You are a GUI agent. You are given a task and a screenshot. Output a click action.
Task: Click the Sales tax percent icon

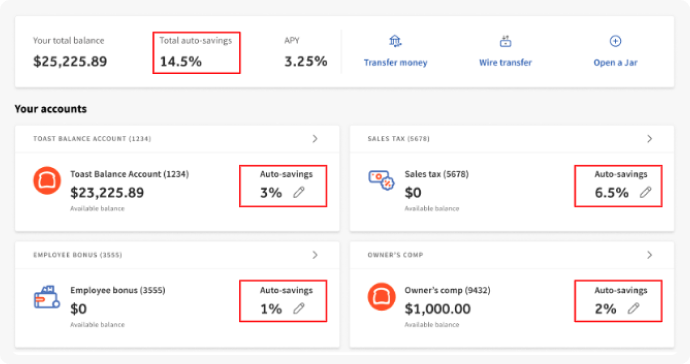[381, 180]
